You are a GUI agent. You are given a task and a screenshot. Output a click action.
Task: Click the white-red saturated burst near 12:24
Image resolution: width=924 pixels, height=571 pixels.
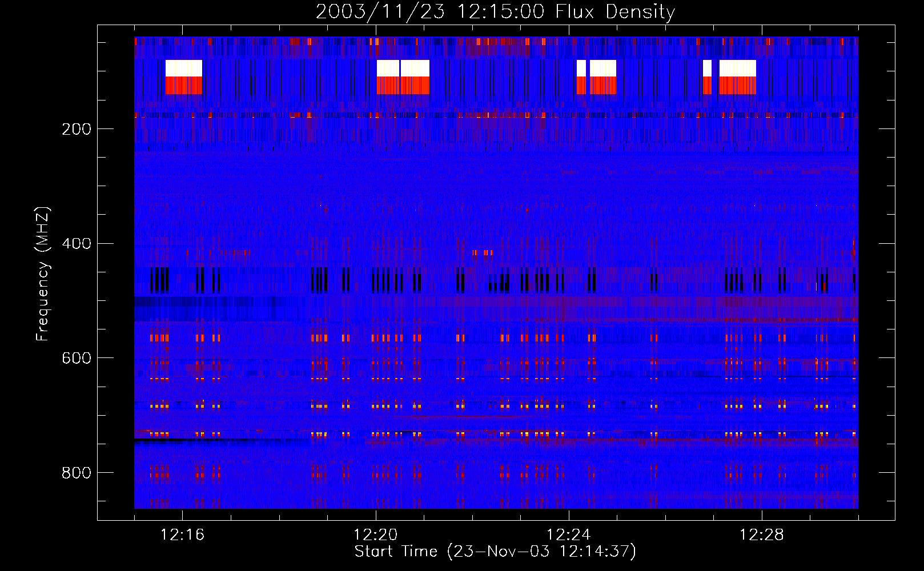pos(597,77)
